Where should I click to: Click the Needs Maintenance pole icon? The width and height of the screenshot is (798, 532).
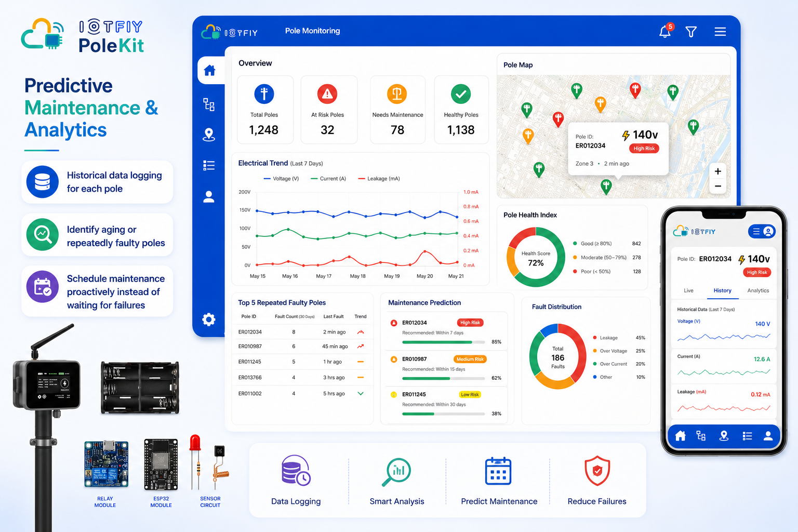pyautogui.click(x=397, y=94)
